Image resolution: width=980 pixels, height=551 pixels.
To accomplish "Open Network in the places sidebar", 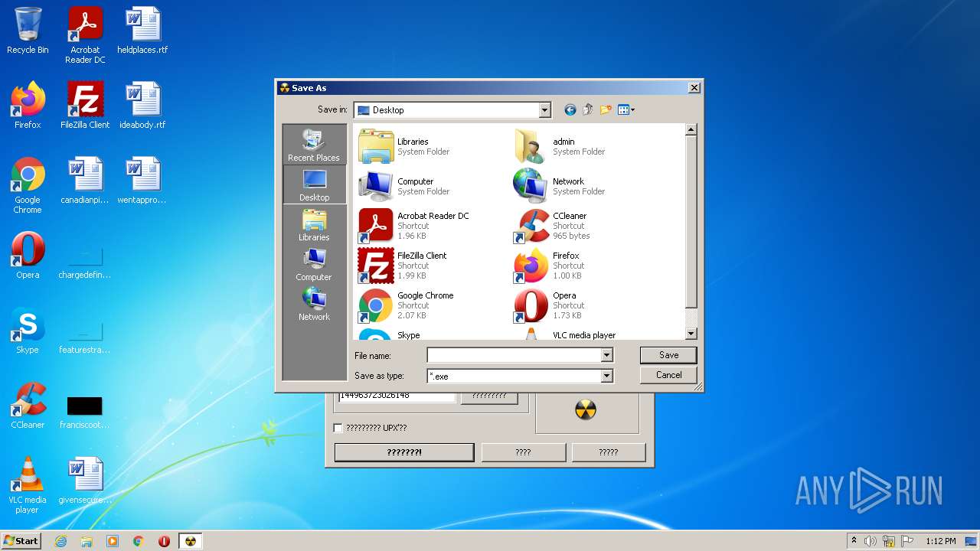I will (x=314, y=305).
